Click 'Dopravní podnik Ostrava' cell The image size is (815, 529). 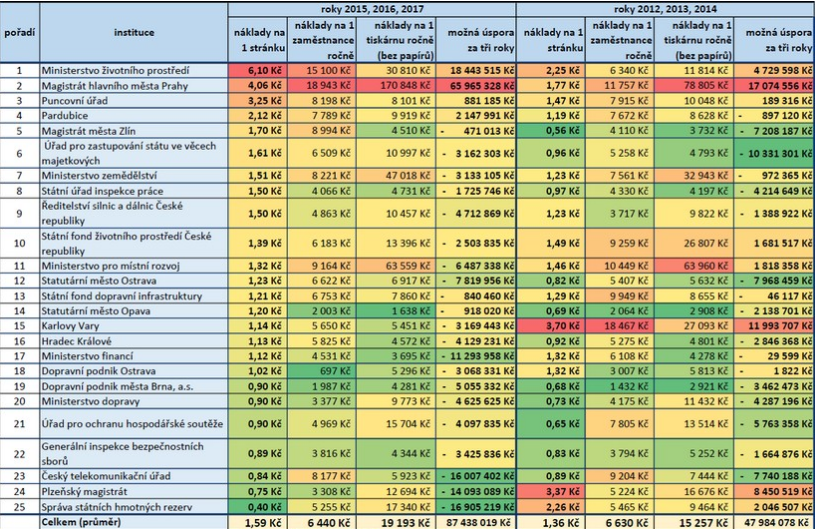pyautogui.click(x=134, y=371)
